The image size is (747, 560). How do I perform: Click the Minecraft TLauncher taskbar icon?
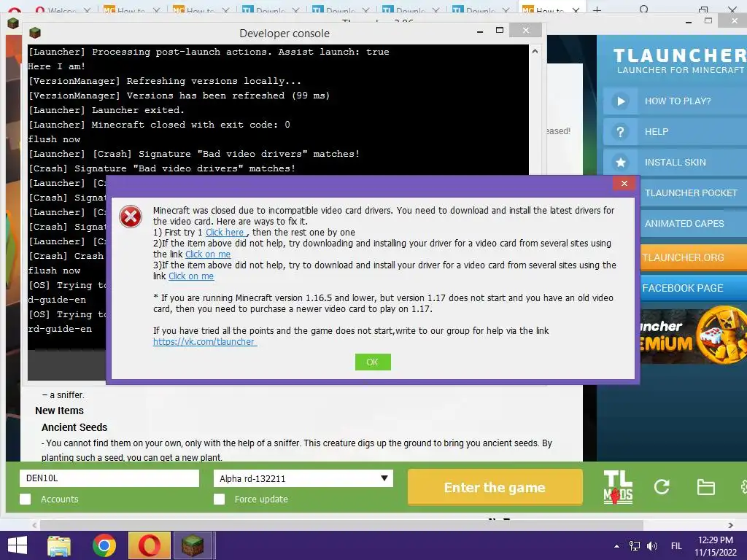coord(193,545)
